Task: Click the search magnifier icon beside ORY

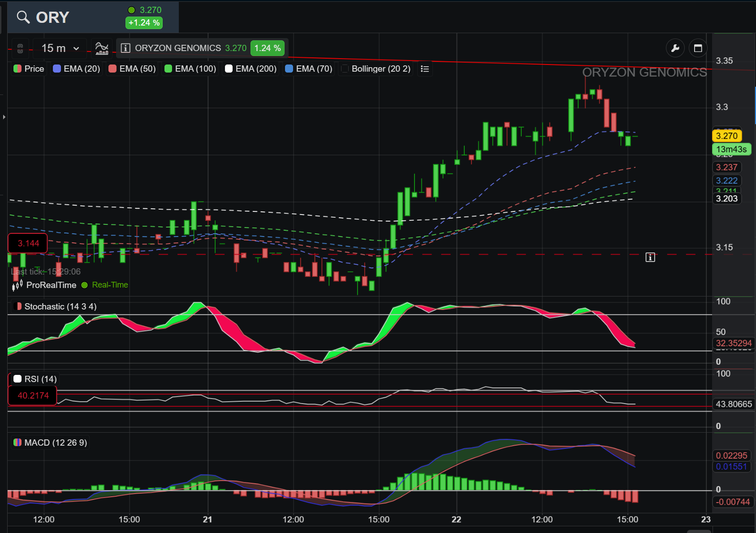Action: coord(23,17)
